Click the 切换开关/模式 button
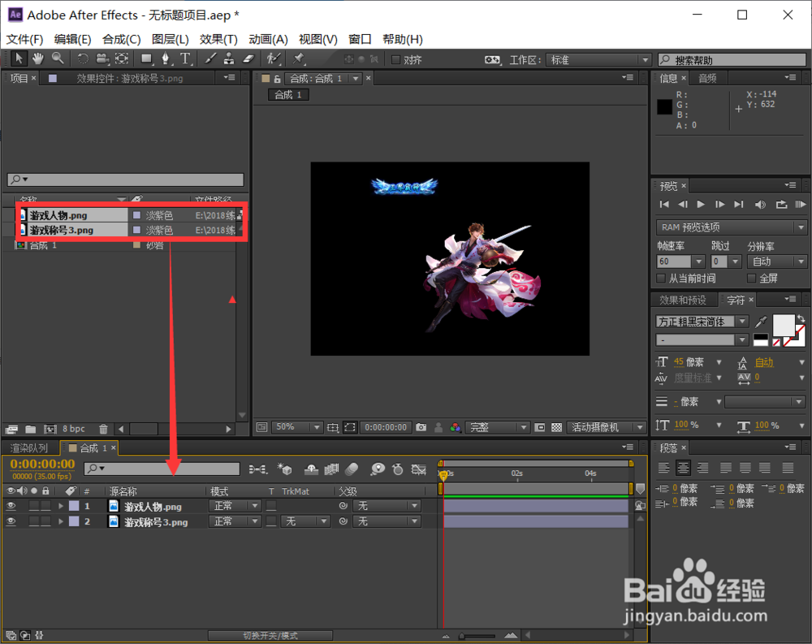This screenshot has width=812, height=644. (270, 635)
